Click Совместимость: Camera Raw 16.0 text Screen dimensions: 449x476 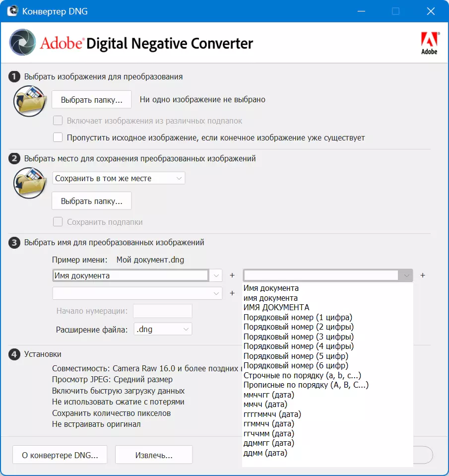[x=147, y=368]
